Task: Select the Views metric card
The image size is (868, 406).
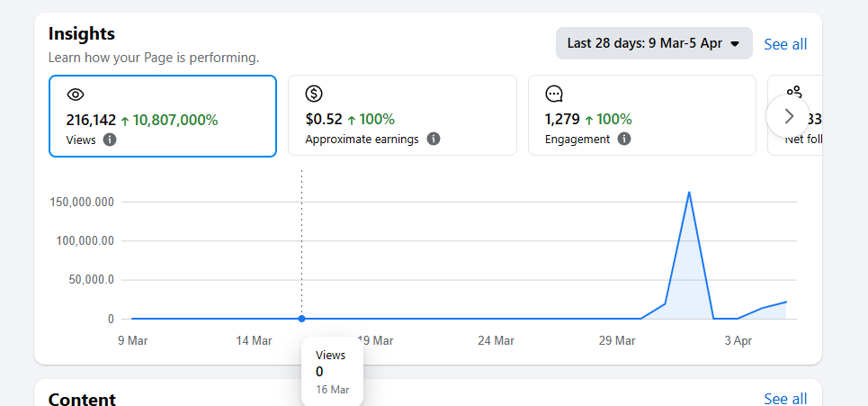Action: pos(162,116)
